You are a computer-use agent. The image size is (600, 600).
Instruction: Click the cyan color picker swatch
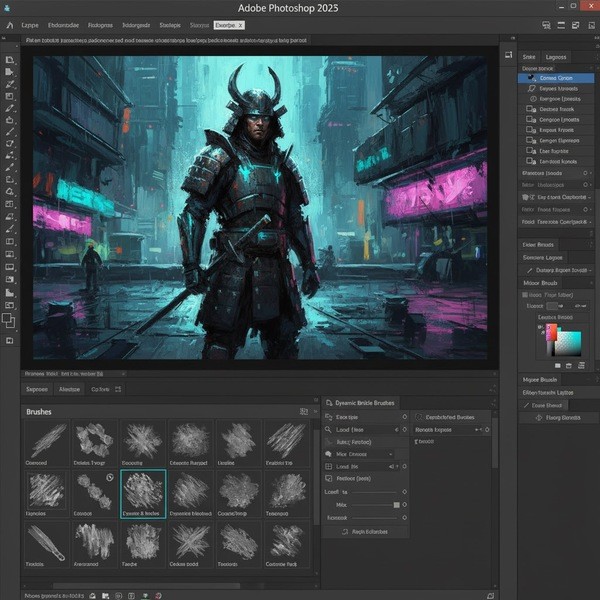568,343
